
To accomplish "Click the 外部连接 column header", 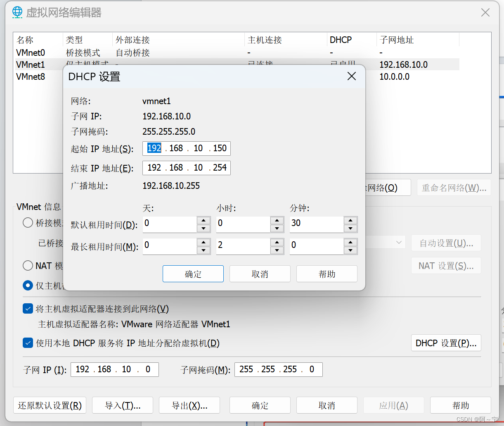I will click(178, 40).
